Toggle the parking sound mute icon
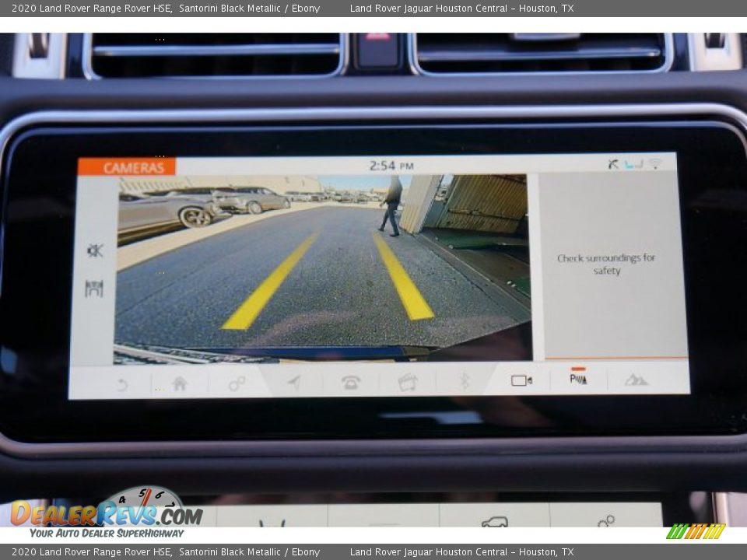The image size is (747, 560). pyautogui.click(x=95, y=250)
